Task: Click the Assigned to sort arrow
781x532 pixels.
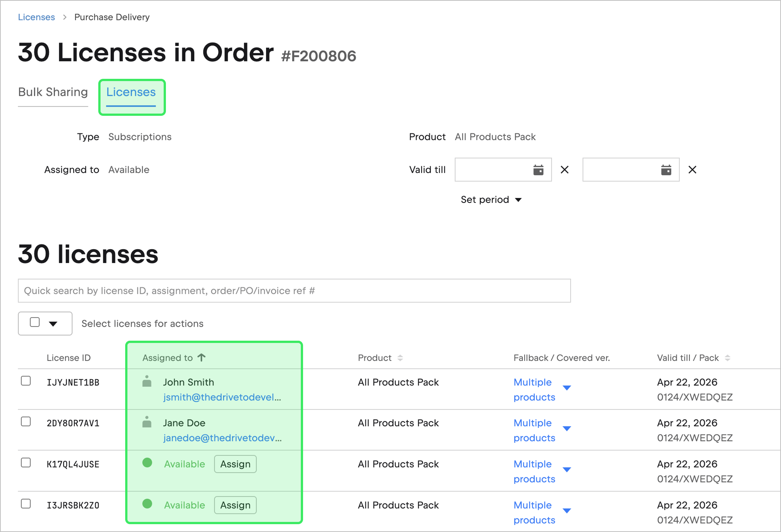Action: click(201, 358)
